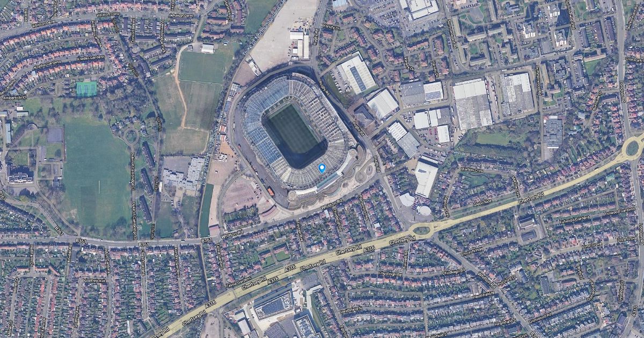The width and height of the screenshot is (644, 338).
Task: Click the green tennis courts near Kneller Gardens
Action: click(x=86, y=89)
